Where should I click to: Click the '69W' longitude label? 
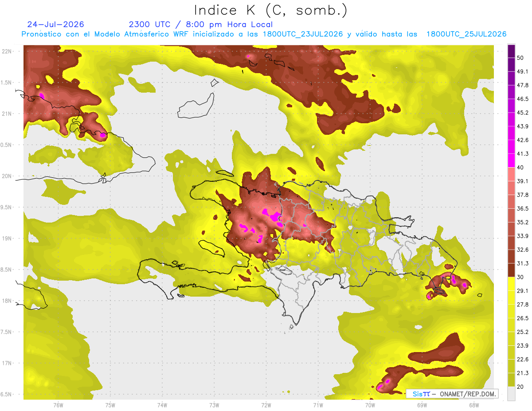pos(422,405)
